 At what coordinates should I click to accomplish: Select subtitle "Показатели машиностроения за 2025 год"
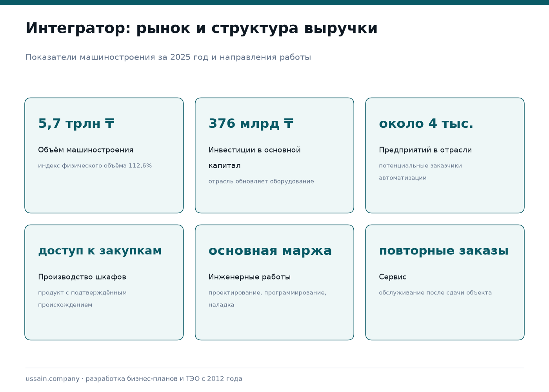117,57
